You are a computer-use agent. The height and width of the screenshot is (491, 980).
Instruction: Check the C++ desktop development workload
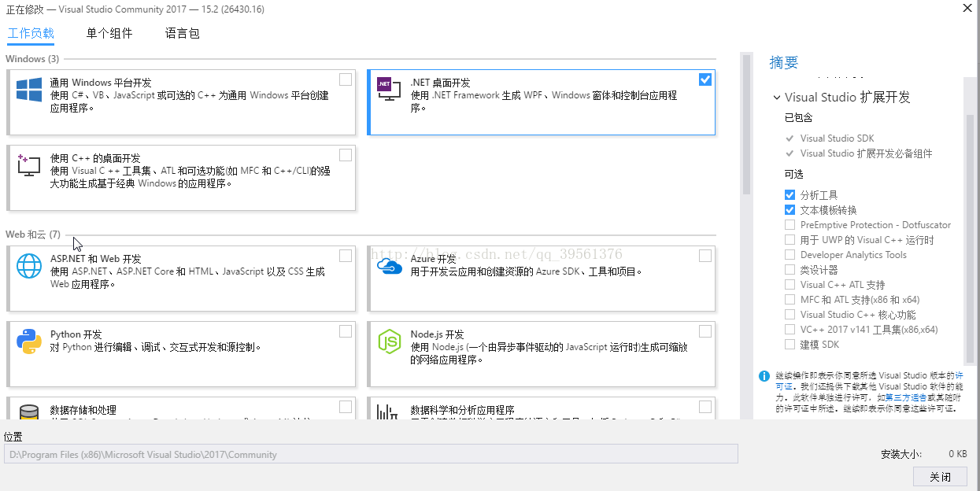346,155
